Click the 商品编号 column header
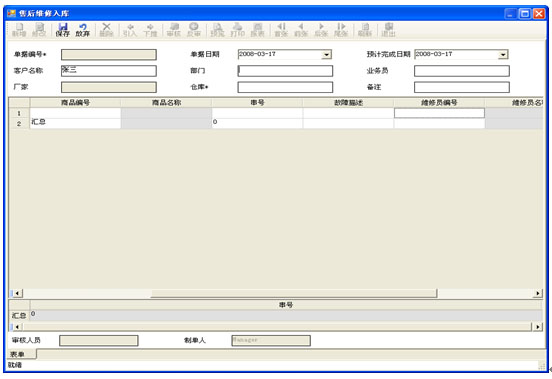Image resolution: width=552 pixels, height=379 pixels. click(75, 103)
